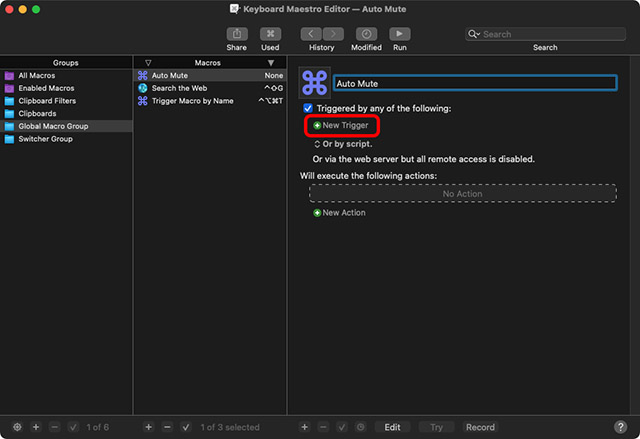Run the macro with Run button

[x=400, y=34]
